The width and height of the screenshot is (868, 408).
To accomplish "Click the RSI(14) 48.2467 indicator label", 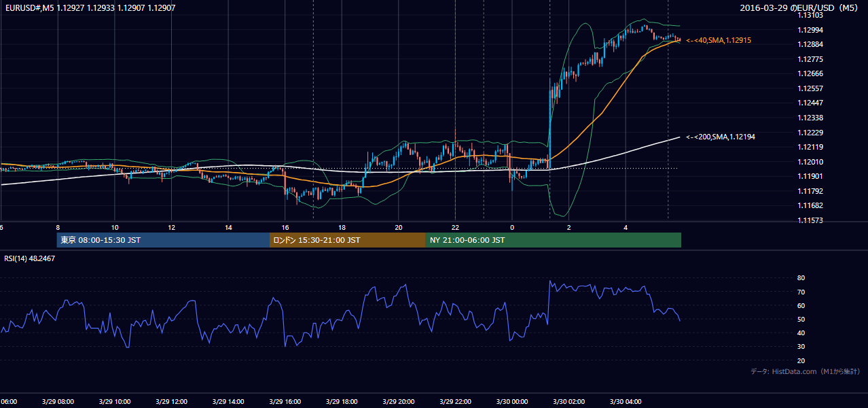I will pyautogui.click(x=30, y=258).
